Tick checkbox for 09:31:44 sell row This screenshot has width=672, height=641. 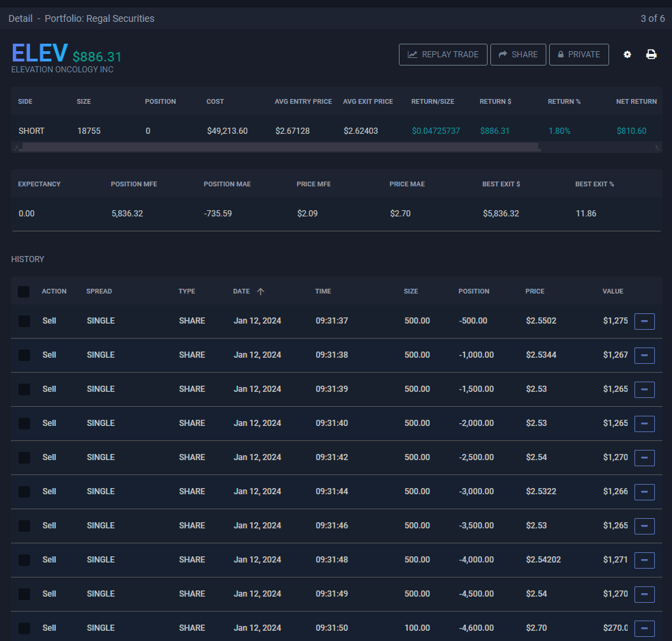click(24, 492)
